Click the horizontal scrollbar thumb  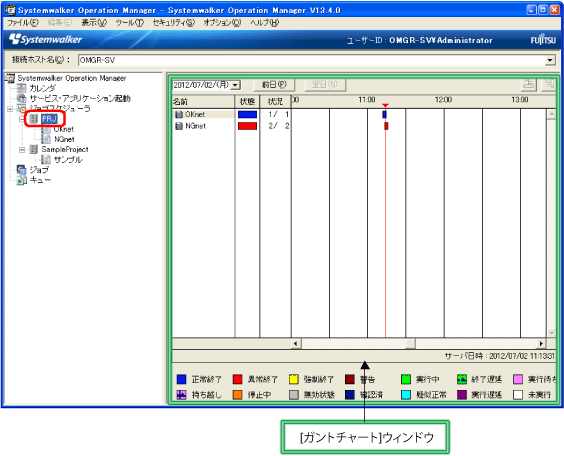pos(410,343)
